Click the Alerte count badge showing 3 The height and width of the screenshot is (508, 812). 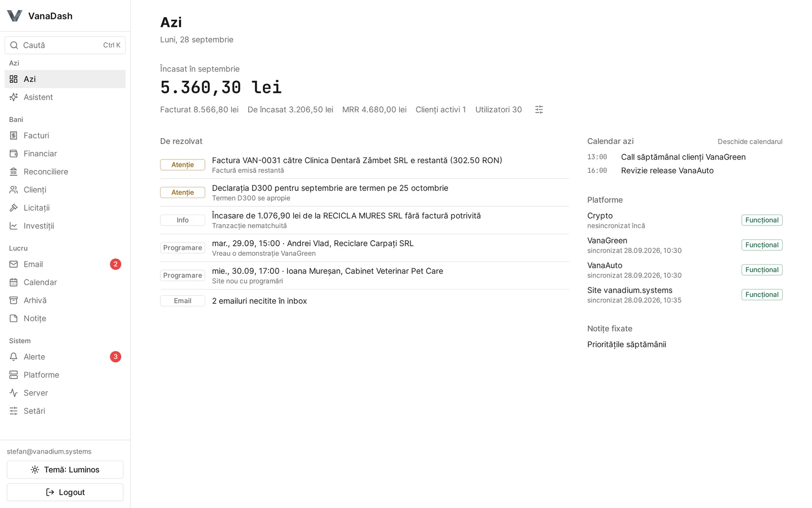[116, 357]
